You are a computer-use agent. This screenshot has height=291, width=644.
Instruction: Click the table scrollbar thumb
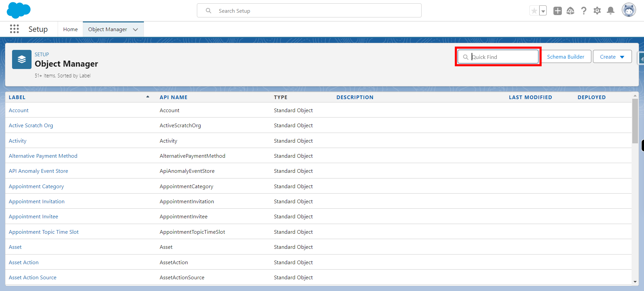click(635, 121)
